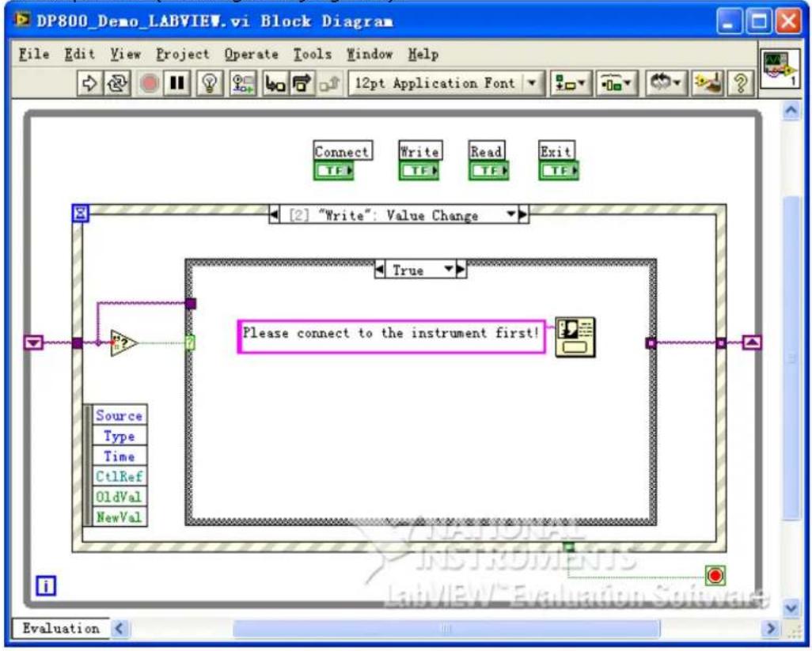Click the vertical scrollbar thumb
The height and width of the screenshot is (651, 812).
pyautogui.click(x=791, y=358)
